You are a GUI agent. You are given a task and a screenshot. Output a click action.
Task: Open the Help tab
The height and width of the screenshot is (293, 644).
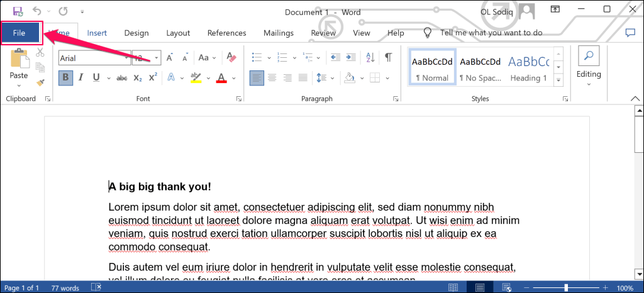pos(396,33)
